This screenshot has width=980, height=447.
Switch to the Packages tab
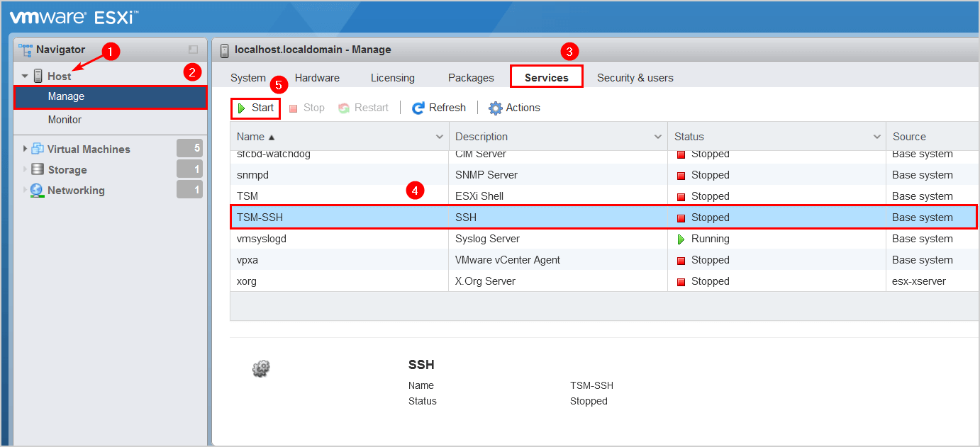[471, 78]
